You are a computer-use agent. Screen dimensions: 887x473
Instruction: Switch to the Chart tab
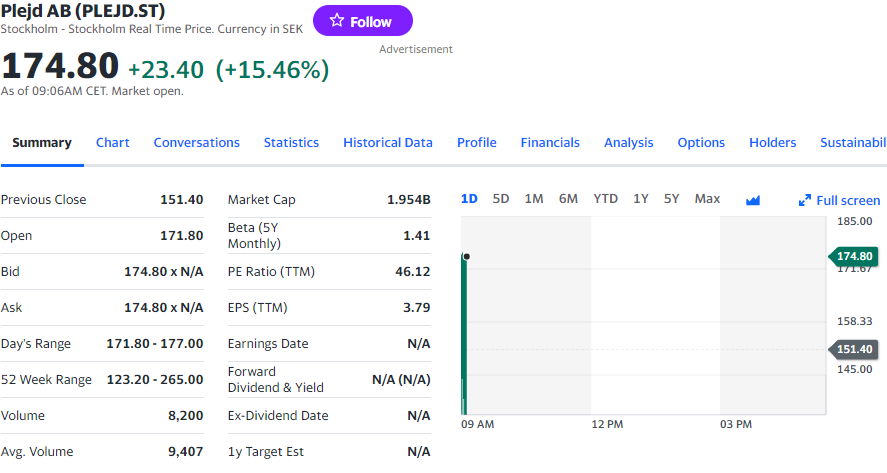coord(113,143)
